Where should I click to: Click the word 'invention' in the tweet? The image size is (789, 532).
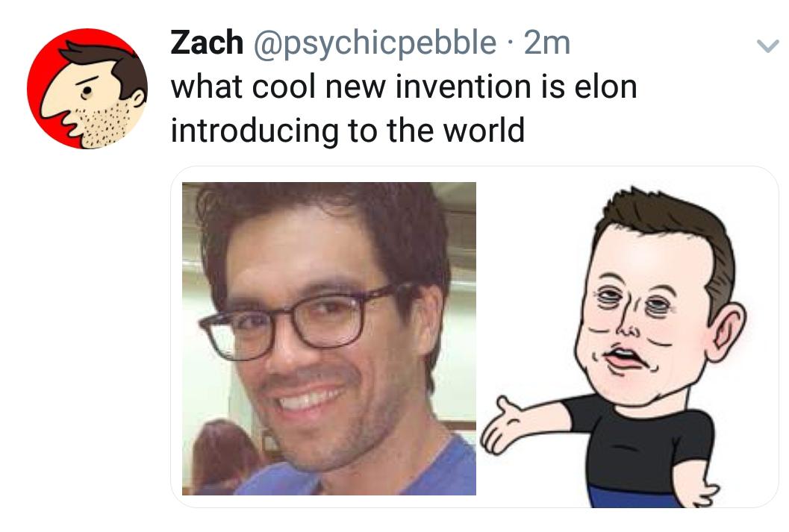coord(464,87)
